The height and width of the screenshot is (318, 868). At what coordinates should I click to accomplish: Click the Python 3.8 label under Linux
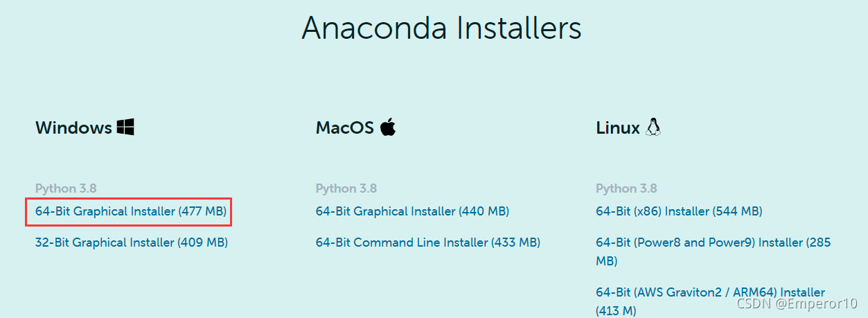point(626,188)
